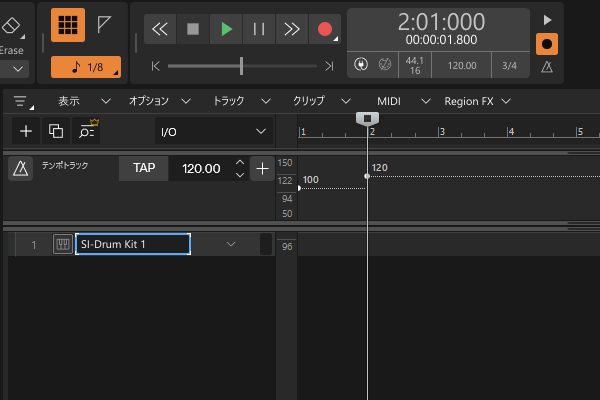
Task: Click the add track plus icon
Action: tap(26, 131)
